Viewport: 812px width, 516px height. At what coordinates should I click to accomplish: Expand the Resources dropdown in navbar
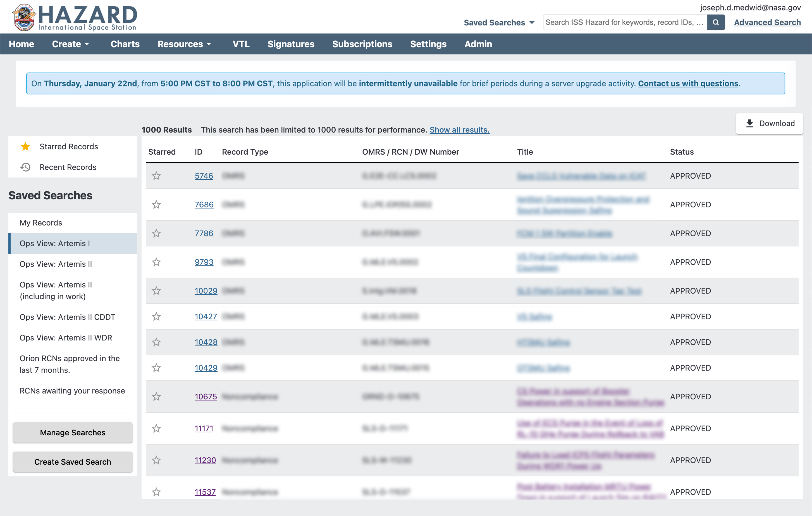184,44
